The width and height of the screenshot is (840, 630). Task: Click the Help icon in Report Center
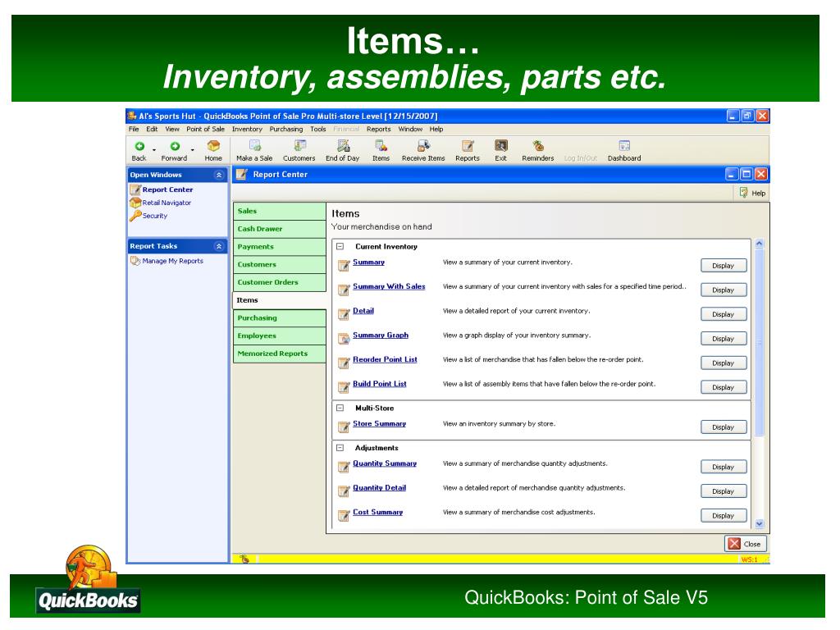[x=743, y=193]
